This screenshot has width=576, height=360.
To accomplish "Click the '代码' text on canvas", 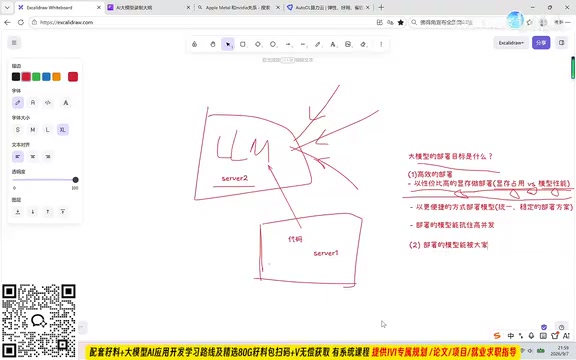I will [x=295, y=239].
